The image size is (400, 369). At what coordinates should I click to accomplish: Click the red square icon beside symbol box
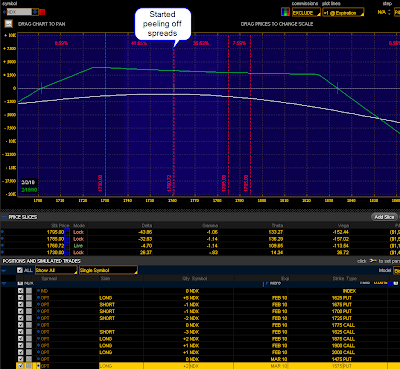tap(42, 12)
